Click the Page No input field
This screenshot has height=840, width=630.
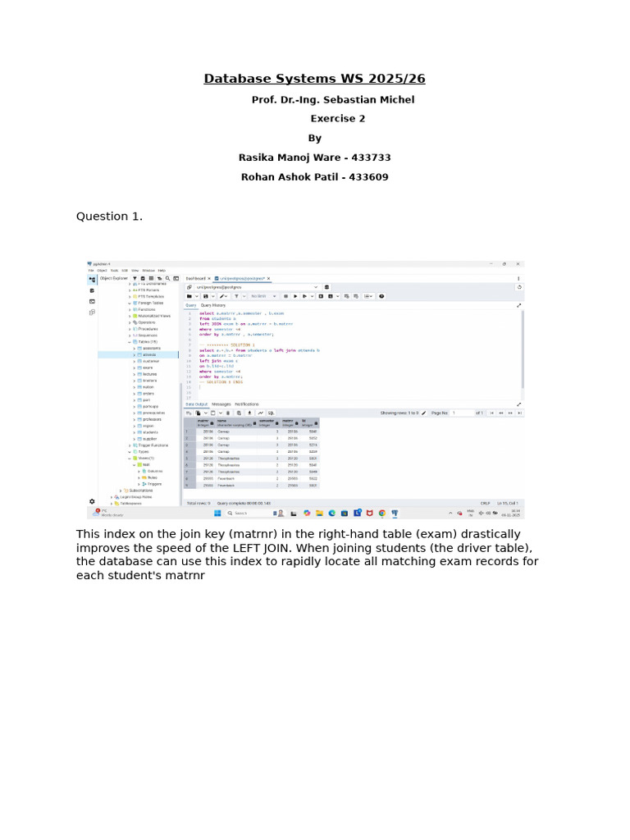coord(461,413)
